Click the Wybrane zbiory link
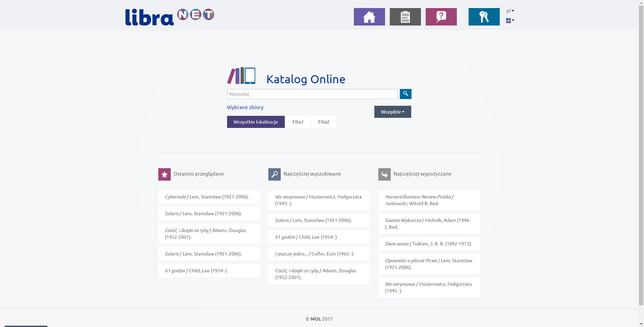Viewport: 644px width, 327px height. tap(245, 107)
